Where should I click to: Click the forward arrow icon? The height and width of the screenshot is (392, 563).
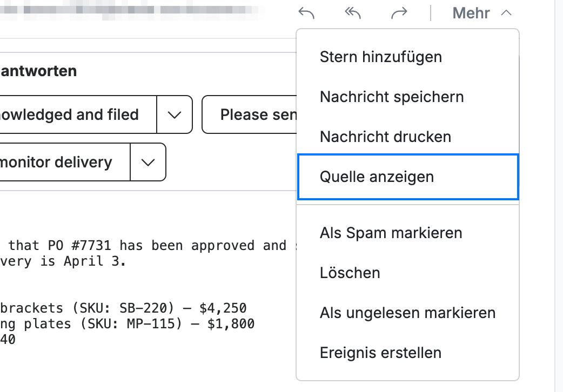pos(399,13)
